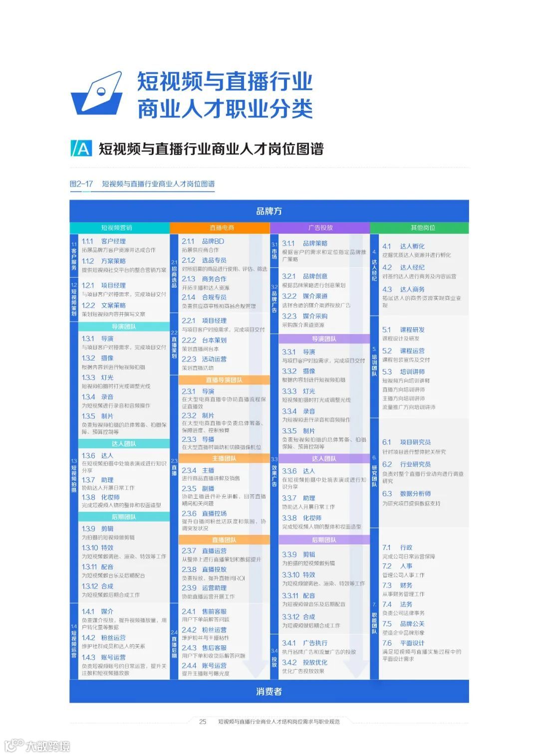Select the 2.3.4 主播 entry
Screen dimensions: 539x756
(197, 470)
